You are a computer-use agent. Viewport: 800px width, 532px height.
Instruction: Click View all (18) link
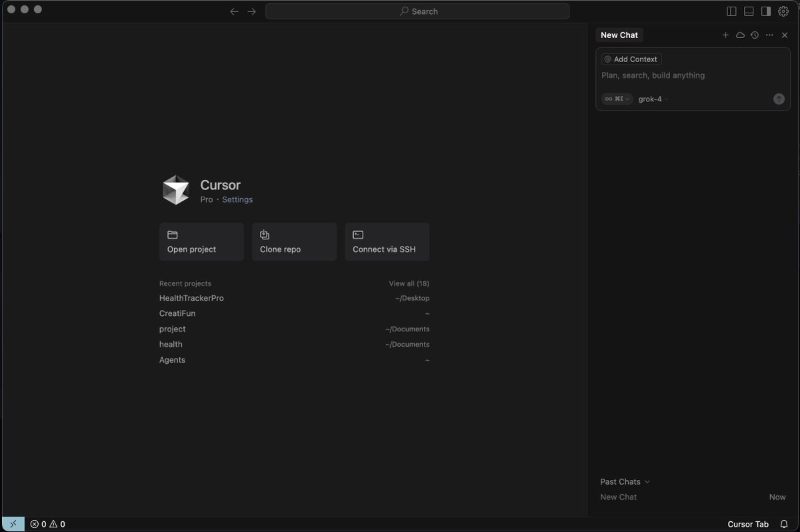click(x=409, y=283)
